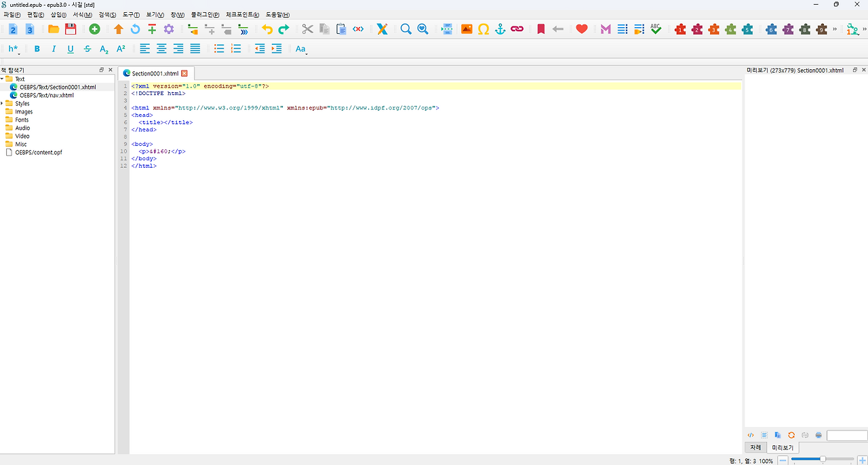Add existing files with the green plus icon
The image size is (868, 465).
pyautogui.click(x=94, y=29)
